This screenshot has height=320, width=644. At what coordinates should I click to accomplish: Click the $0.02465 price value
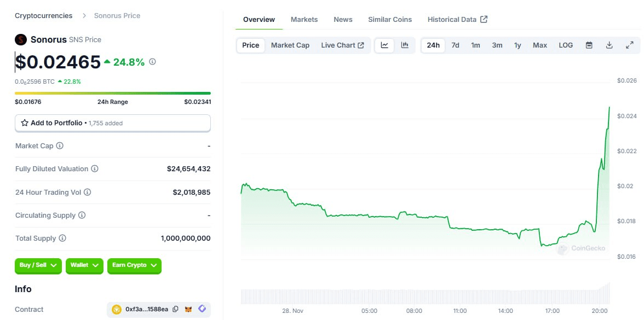point(58,62)
